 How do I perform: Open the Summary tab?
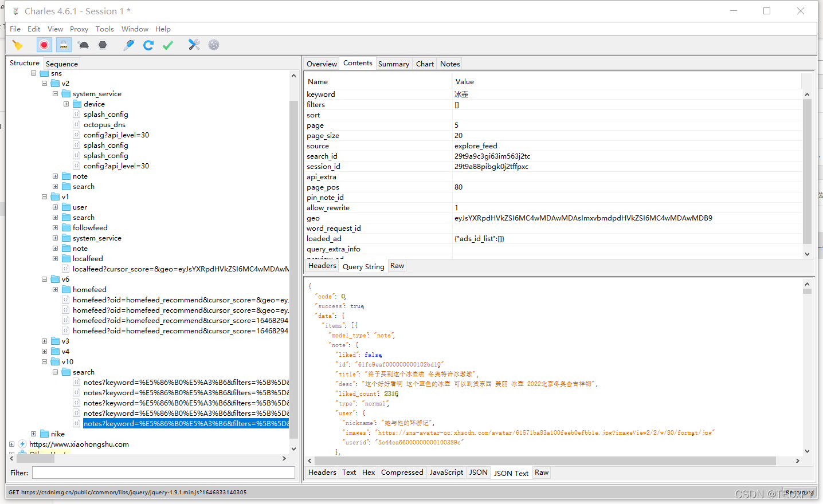point(394,64)
